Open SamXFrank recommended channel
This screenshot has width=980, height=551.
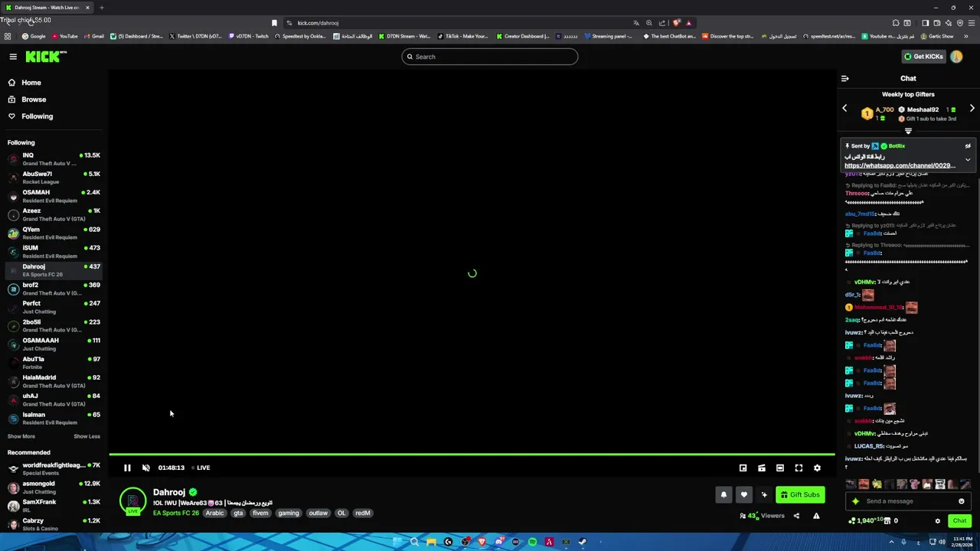click(54, 506)
